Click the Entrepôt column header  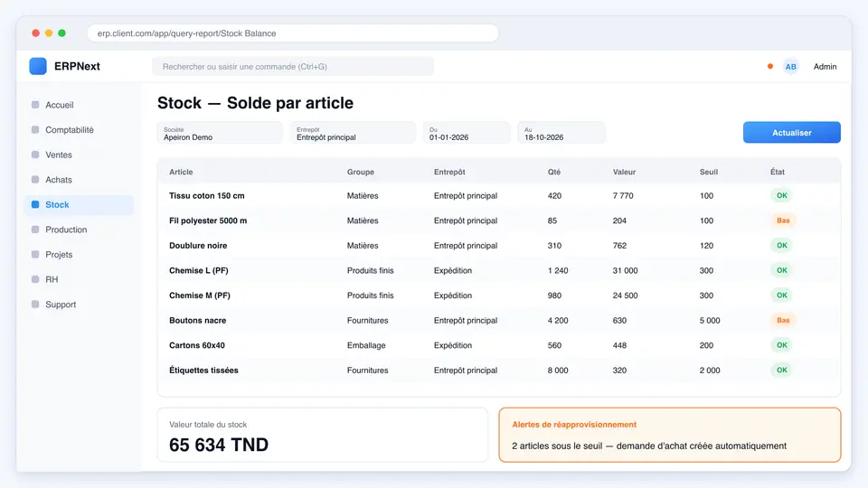[449, 172]
